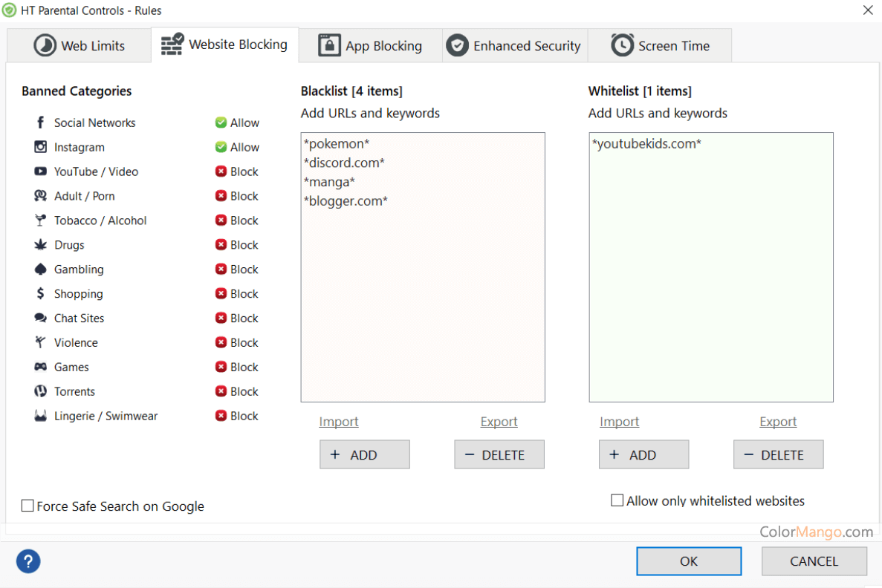This screenshot has width=882, height=588.
Task: Click the YouTube / Video category icon
Action: 40,171
